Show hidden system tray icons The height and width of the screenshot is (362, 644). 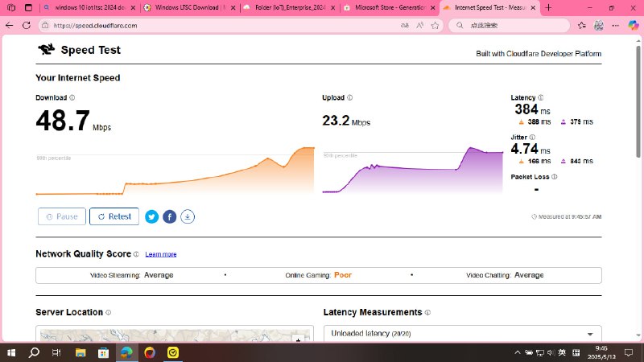pos(517,352)
